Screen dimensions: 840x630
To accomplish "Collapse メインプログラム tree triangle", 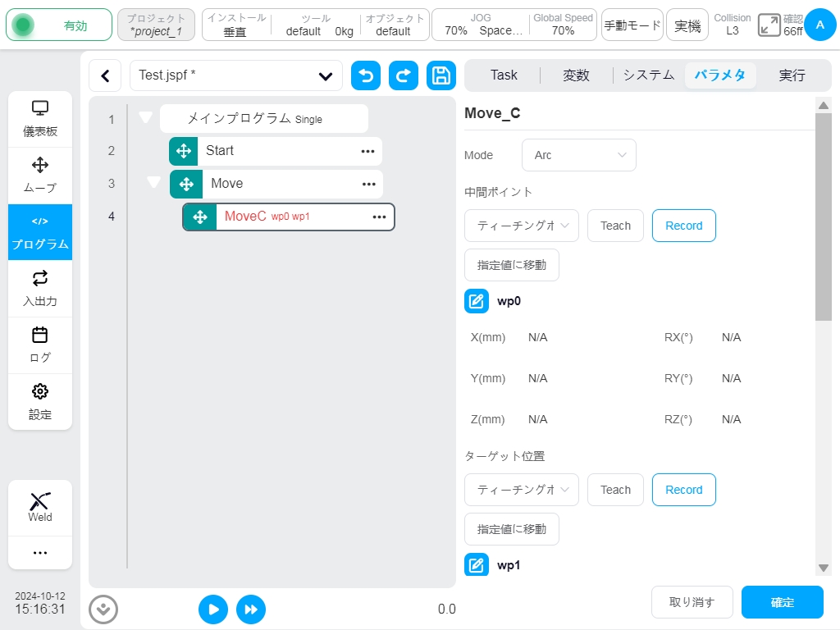I will click(x=146, y=117).
